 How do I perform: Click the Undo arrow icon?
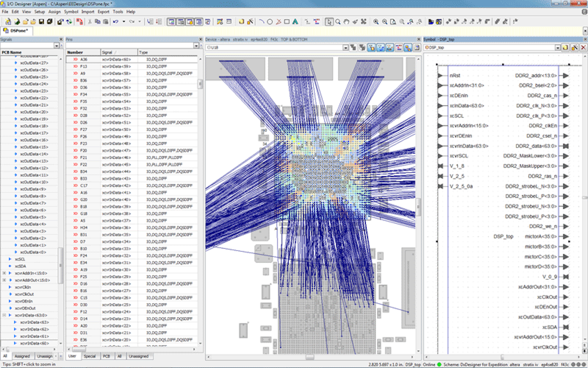116,22
